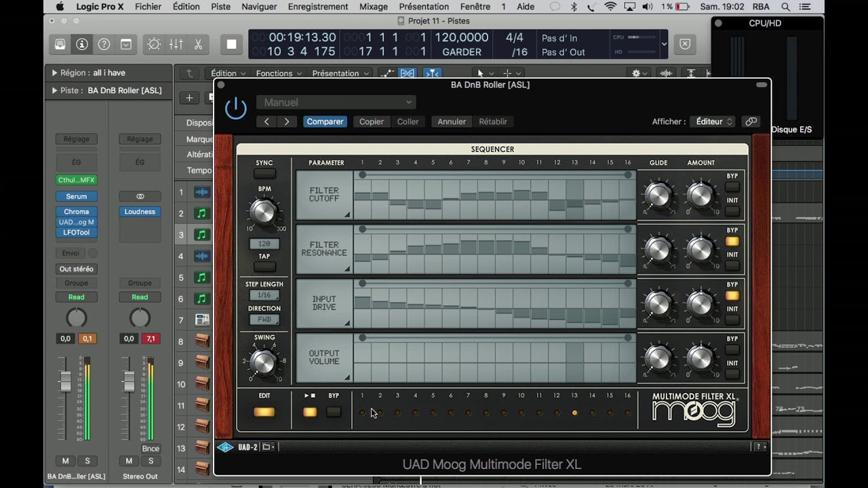
Task: Open the LCD display mode chevron
Action: 663,44
